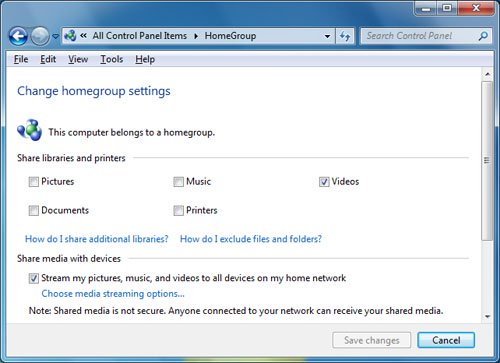Viewport: 500px width, 363px height.
Task: Open 'How do I exclude files and folders?'
Action: click(x=251, y=239)
